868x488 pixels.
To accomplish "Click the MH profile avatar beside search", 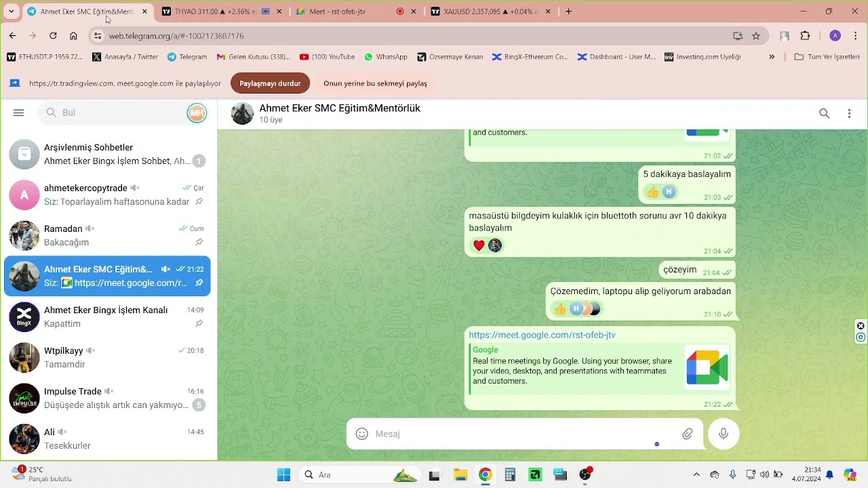I will pyautogui.click(x=197, y=113).
